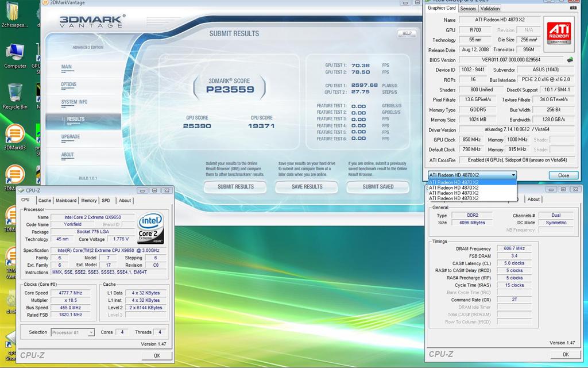Screen dimensions: 588x368
Task: Click CAS# Latency 5.0 clocks field
Action: (514, 263)
